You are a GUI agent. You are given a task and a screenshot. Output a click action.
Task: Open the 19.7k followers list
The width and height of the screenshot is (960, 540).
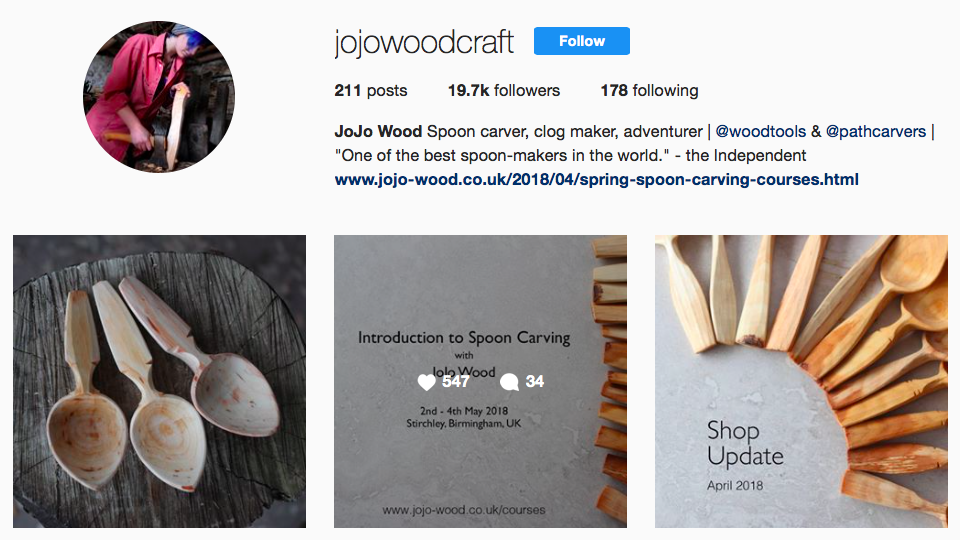point(504,91)
